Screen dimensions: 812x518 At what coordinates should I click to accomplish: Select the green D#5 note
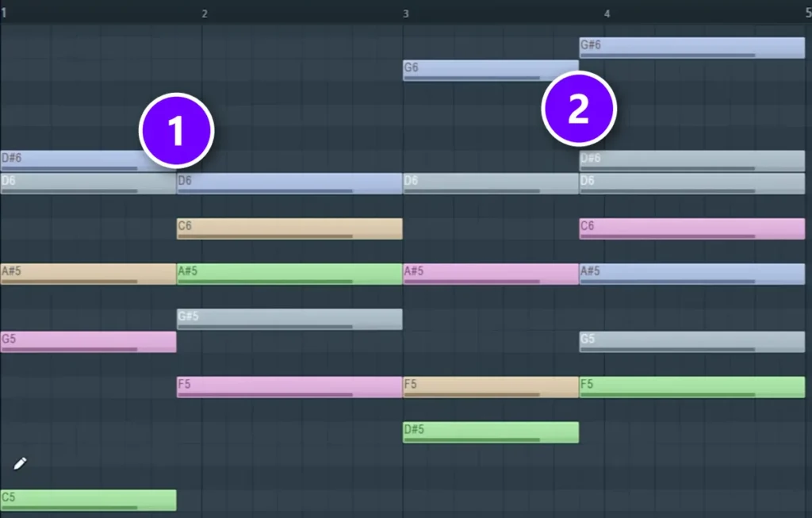(x=490, y=432)
